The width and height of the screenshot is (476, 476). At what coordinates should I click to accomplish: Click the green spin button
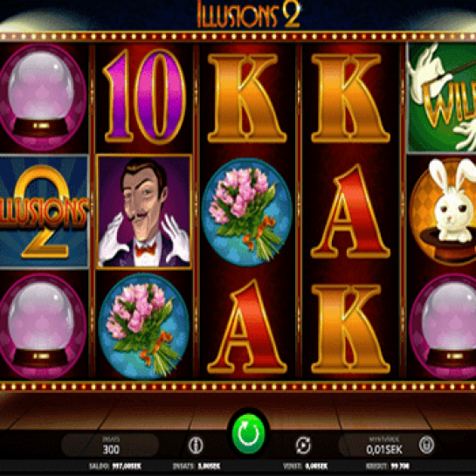248,434
